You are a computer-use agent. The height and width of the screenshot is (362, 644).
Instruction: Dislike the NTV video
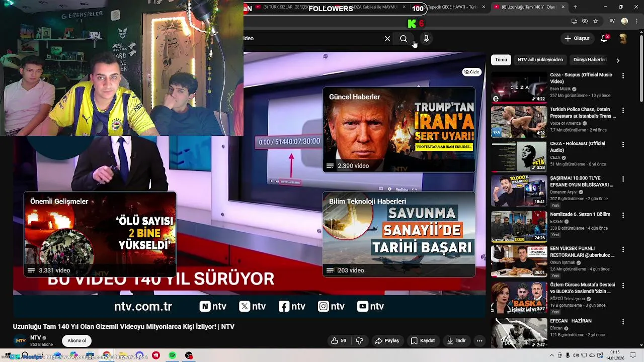pos(360,340)
